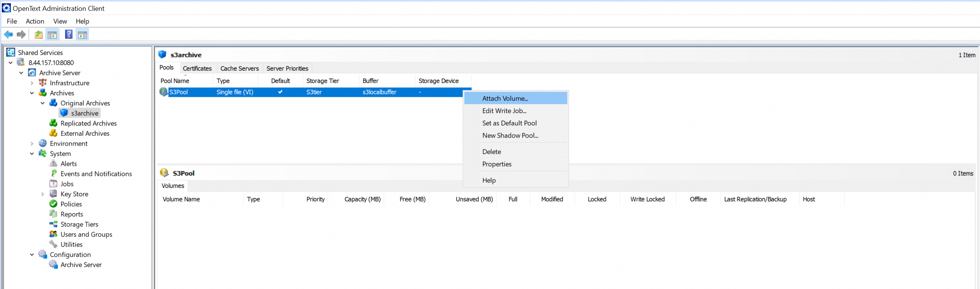
Task: Sort pools by the Buffer column header
Action: (x=387, y=81)
